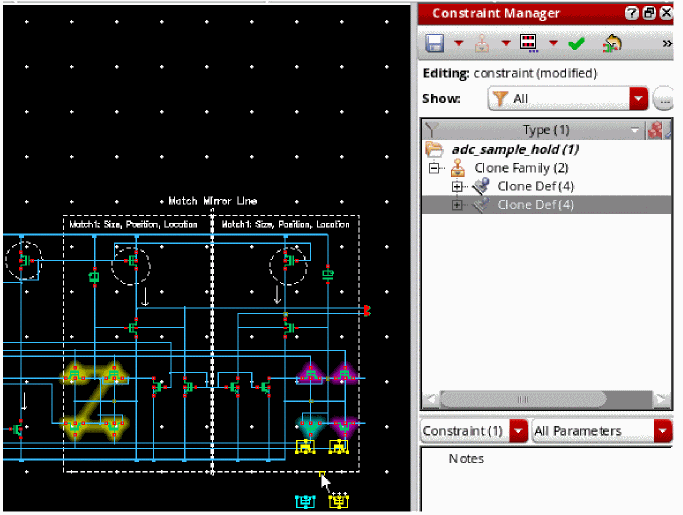Screen dimensions: 683x515
Task: Click the ellipsis button beside Show filter
Action: (x=663, y=99)
